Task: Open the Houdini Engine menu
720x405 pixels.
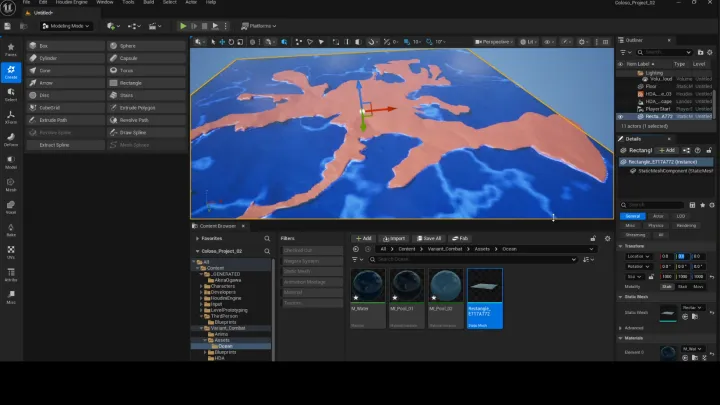Action: [71, 2]
